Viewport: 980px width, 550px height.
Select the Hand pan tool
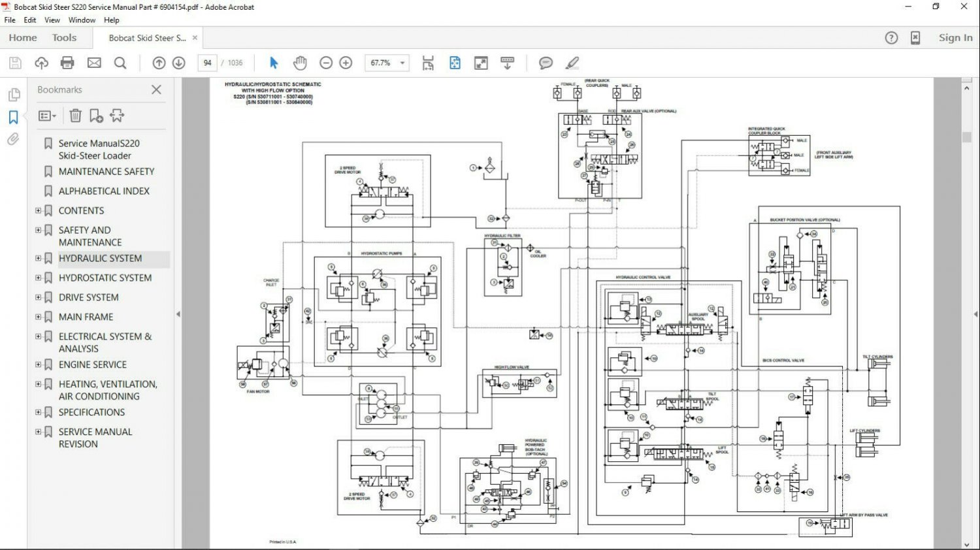300,63
